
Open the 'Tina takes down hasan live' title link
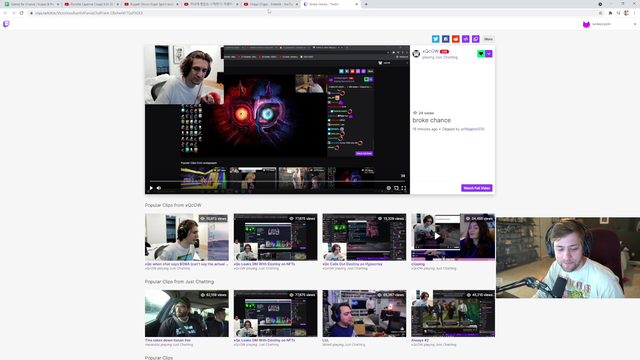tap(168, 340)
